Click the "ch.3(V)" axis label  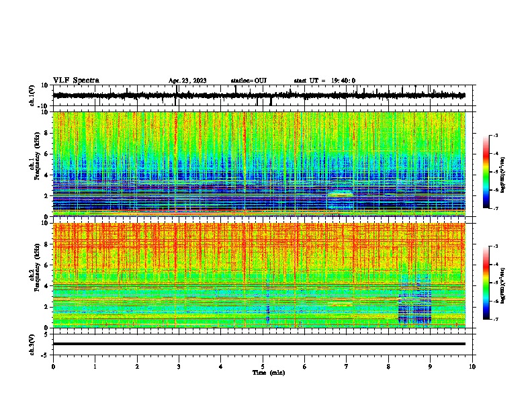(32, 345)
